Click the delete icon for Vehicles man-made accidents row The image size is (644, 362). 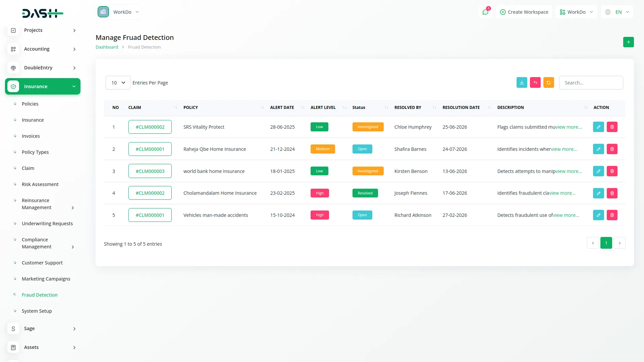point(612,215)
